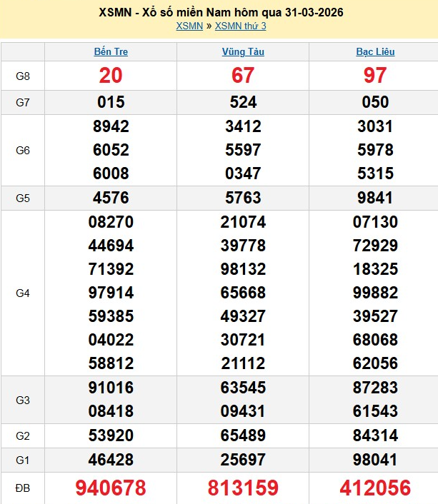Screen dimensions: 438x504
Task: Click the G8 number 67 for Vũng Tàu
Action: (243, 75)
